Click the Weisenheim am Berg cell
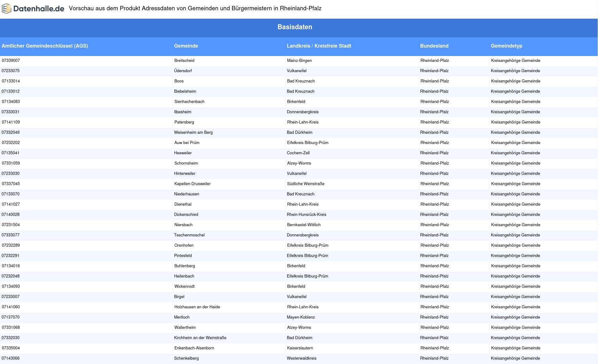 tap(229, 133)
